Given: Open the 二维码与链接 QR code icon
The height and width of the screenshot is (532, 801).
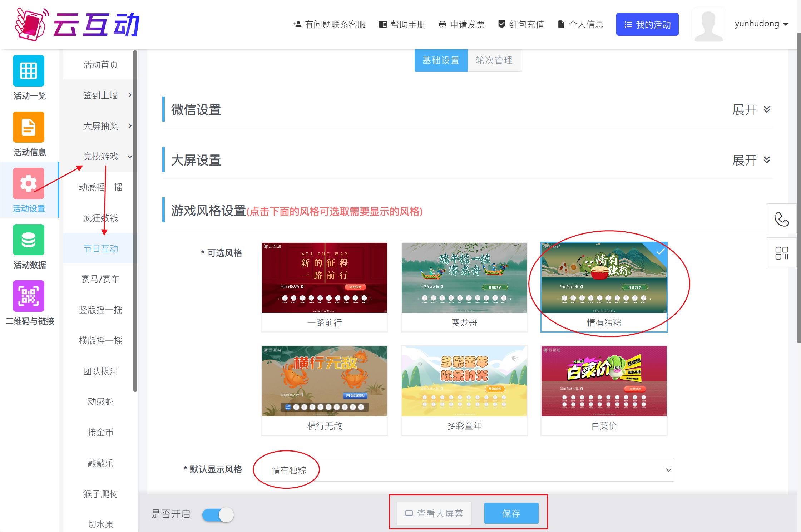Looking at the screenshot, I should point(29,296).
